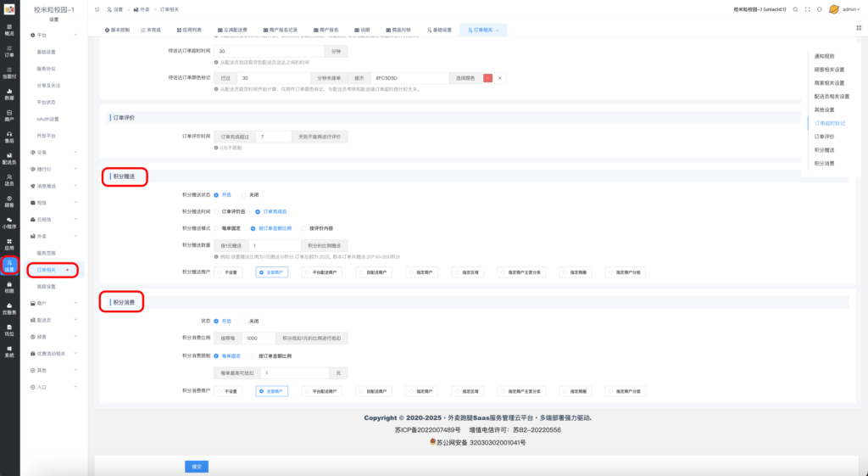Select 指定区域 for 积分赠送商户
This screenshot has height=476, width=868.
pos(467,272)
